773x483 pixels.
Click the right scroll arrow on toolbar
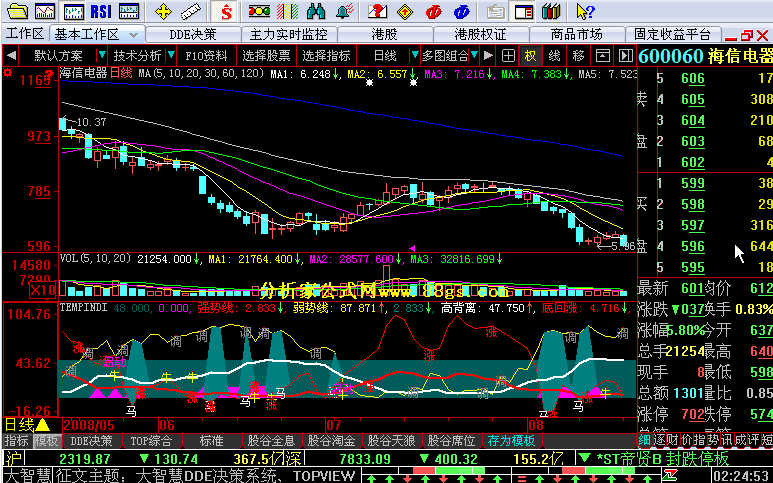[488, 55]
